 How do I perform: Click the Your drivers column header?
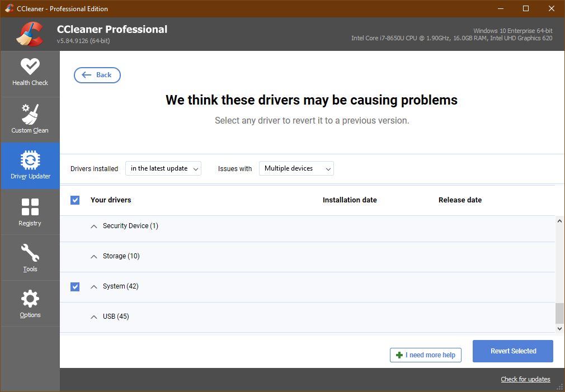[111, 200]
